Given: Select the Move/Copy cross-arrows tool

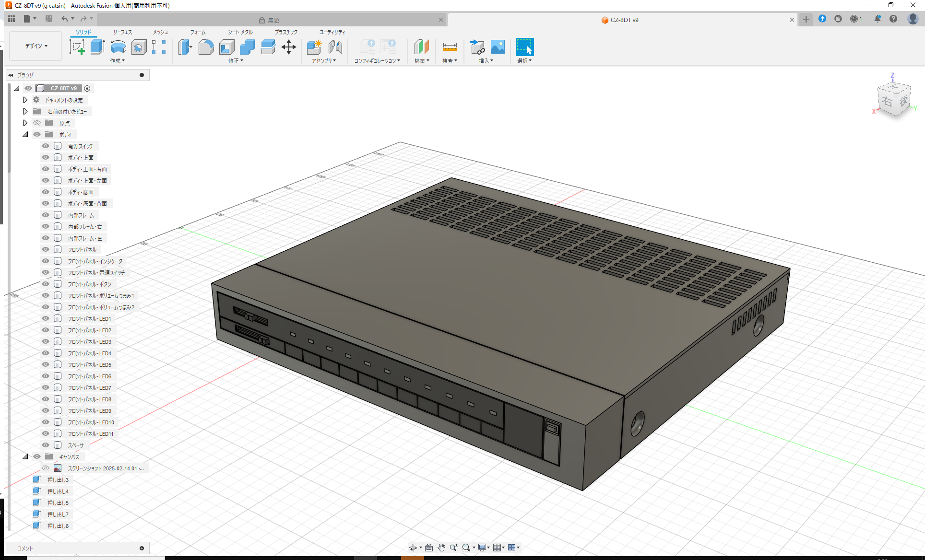Looking at the screenshot, I should click(x=288, y=47).
